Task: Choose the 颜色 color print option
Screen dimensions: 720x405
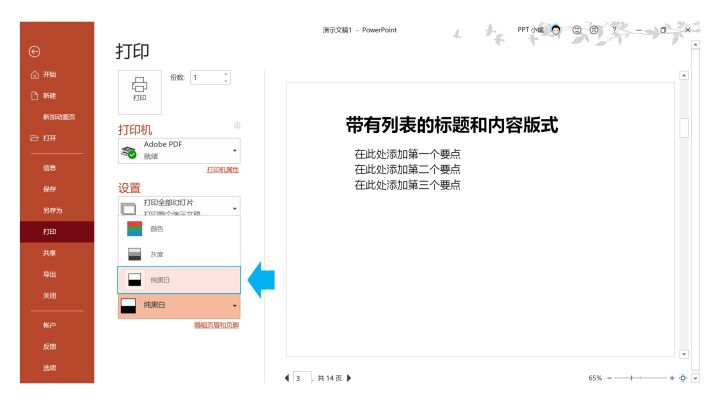Action: 179,229
